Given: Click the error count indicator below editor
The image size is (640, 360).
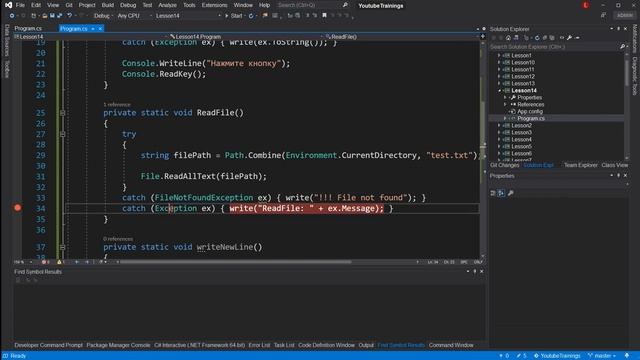Looking at the screenshot, I should 45,262.
